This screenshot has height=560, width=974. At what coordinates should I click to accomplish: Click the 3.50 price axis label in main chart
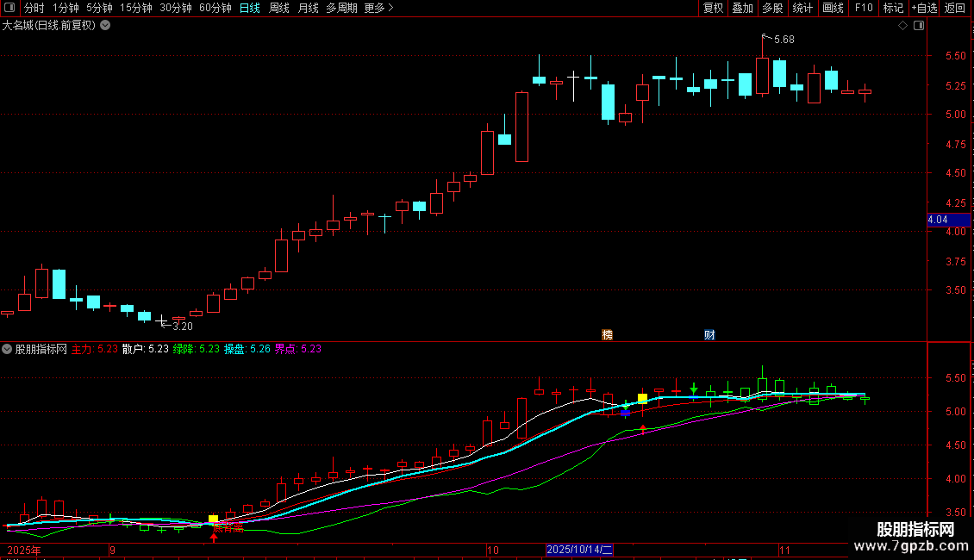pyautogui.click(x=955, y=290)
